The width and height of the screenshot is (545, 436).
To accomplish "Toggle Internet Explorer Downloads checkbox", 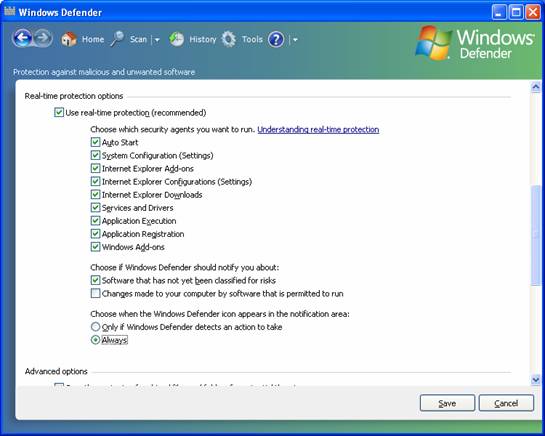I will pyautogui.click(x=95, y=195).
